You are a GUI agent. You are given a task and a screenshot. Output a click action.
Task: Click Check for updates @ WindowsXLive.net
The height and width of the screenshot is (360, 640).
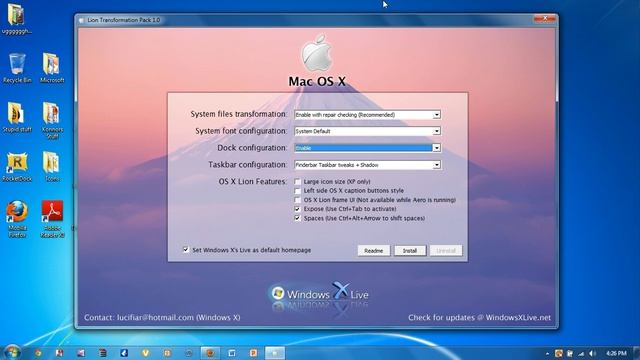click(480, 318)
